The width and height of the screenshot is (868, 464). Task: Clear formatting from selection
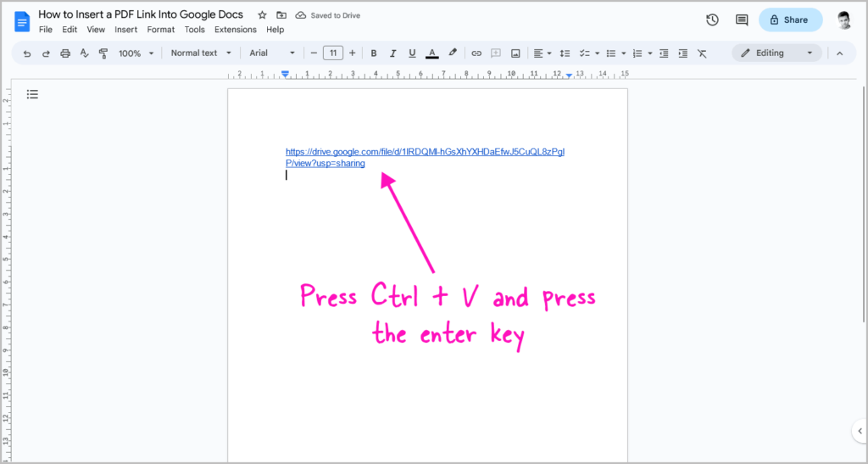pyautogui.click(x=702, y=53)
